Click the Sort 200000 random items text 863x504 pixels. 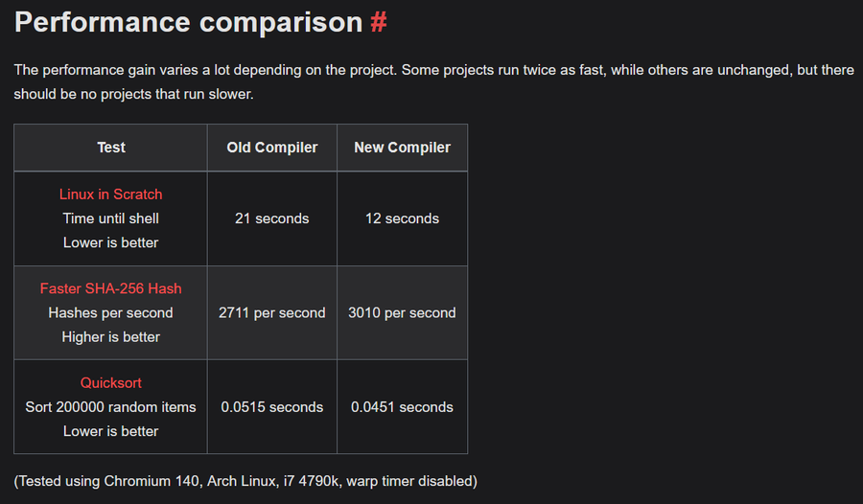click(x=111, y=407)
